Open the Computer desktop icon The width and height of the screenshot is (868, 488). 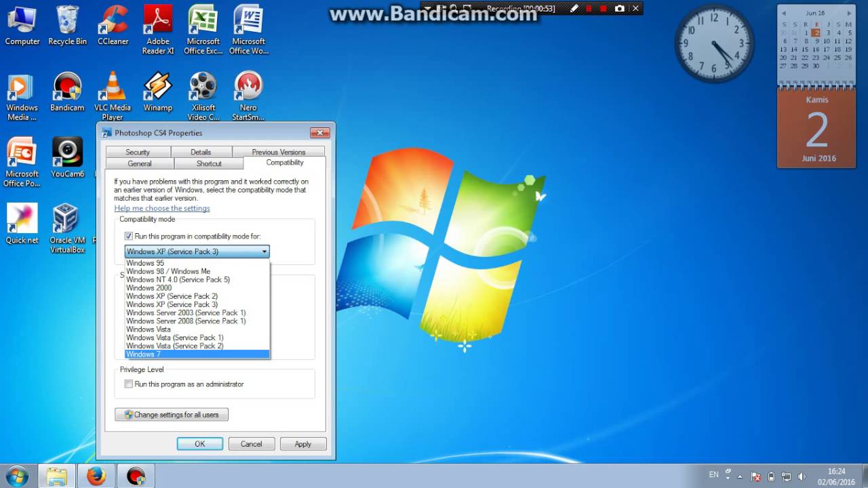pyautogui.click(x=22, y=26)
